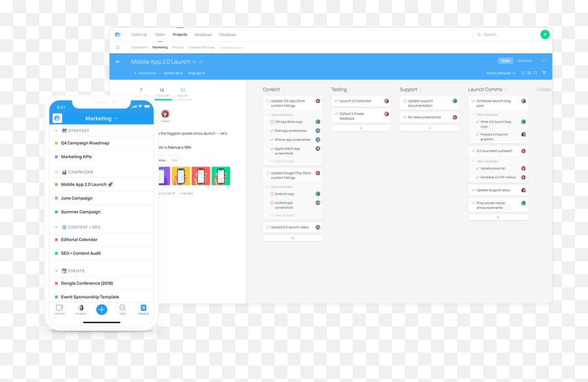Open Catch Up from the phone bottom navigation
Viewport: 588px width, 382px height.
coord(60,308)
